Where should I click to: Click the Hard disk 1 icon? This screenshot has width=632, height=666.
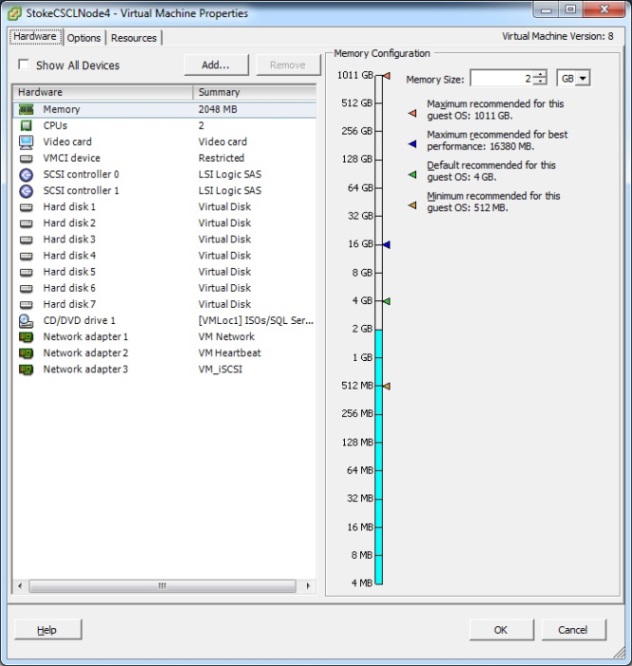point(26,207)
